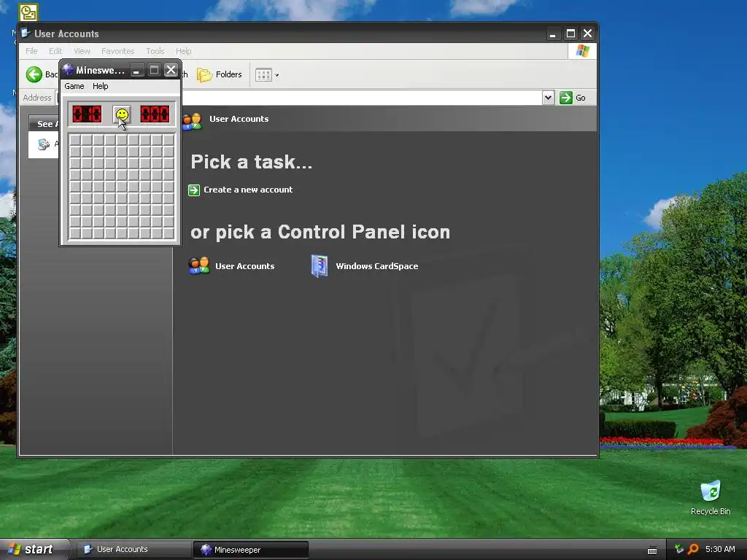Click the Minesweeper mine counter display
Viewport: 747px width, 560px height.
(87, 114)
